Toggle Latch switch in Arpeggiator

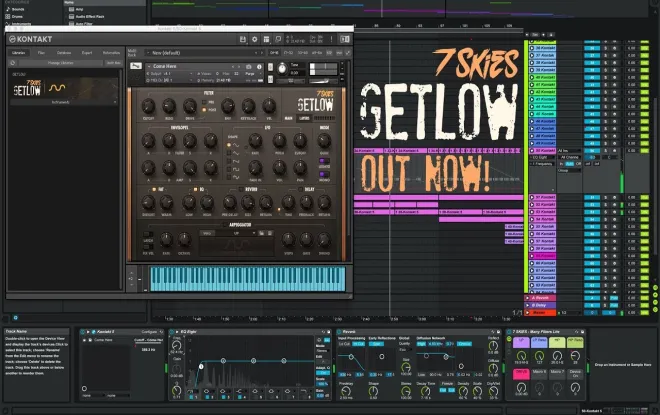[x=148, y=234]
